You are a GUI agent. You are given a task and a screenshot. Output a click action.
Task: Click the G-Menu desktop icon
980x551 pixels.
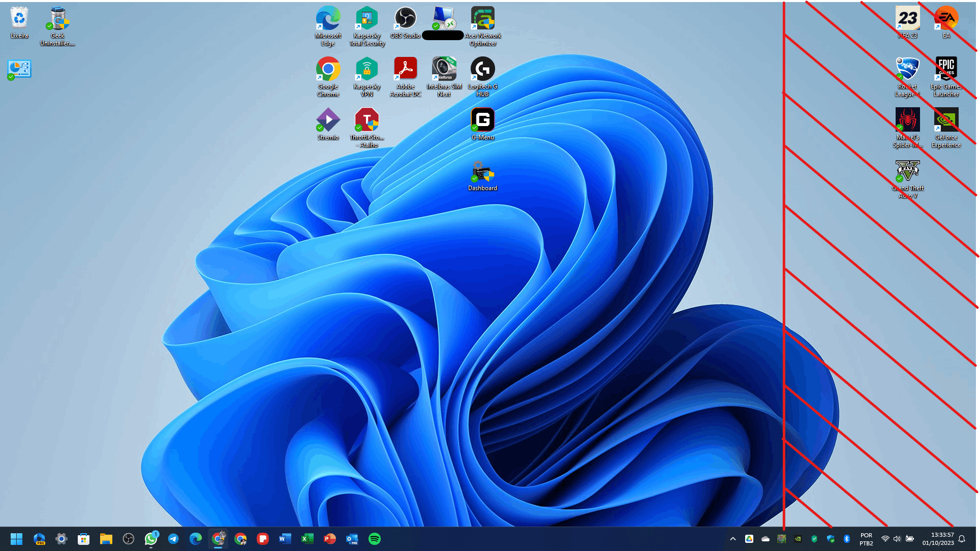click(x=482, y=125)
